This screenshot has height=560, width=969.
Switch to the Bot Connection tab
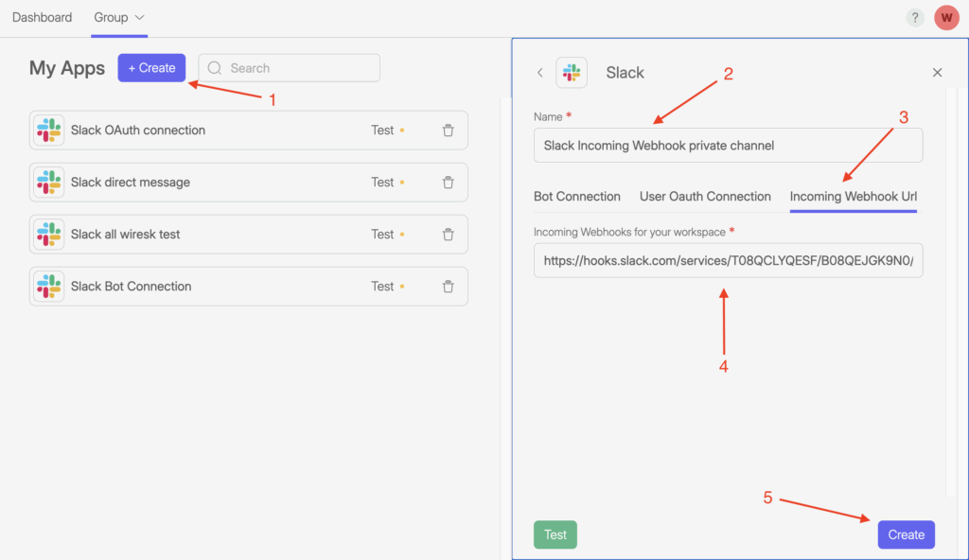(x=576, y=197)
